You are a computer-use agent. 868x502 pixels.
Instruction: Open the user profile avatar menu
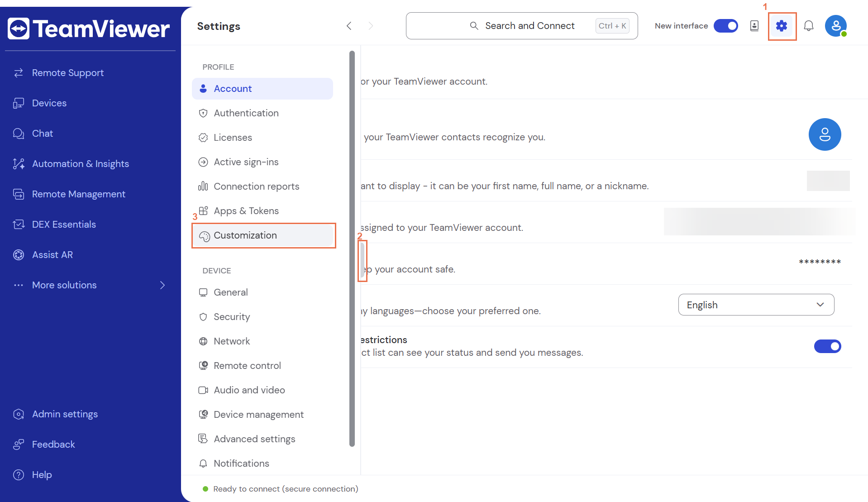point(836,26)
